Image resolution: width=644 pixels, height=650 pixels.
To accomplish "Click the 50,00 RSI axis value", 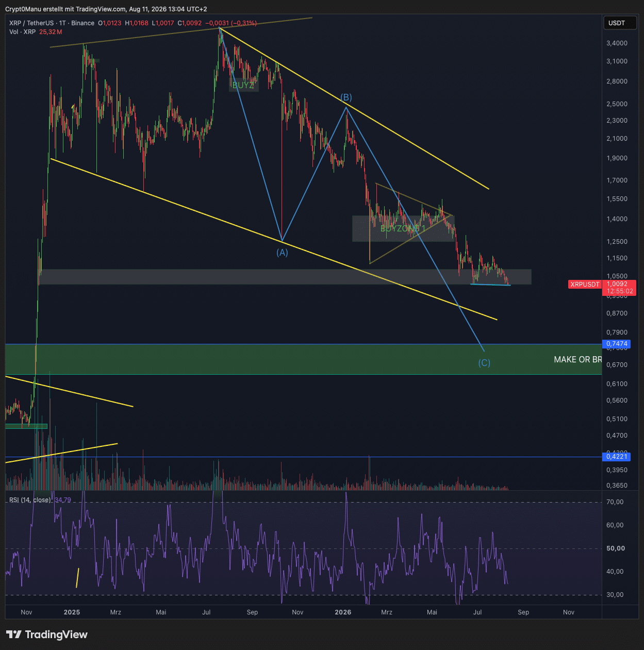I will tap(616, 548).
